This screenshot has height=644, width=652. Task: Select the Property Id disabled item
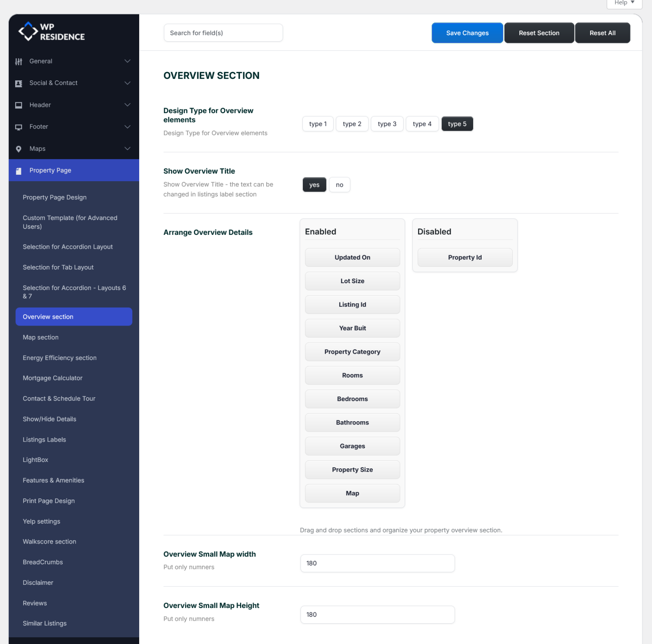(464, 258)
